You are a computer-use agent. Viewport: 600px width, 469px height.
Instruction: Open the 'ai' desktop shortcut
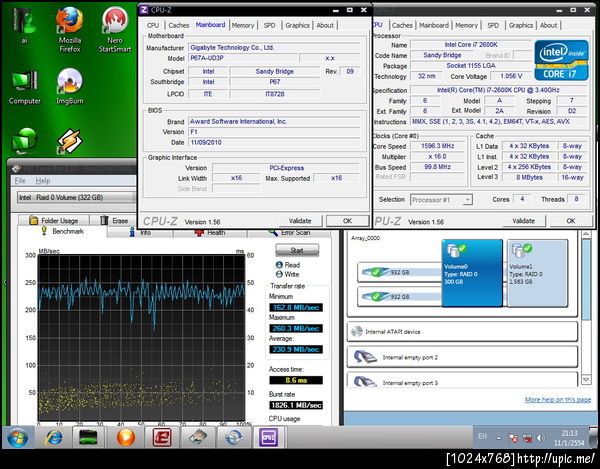point(24,25)
